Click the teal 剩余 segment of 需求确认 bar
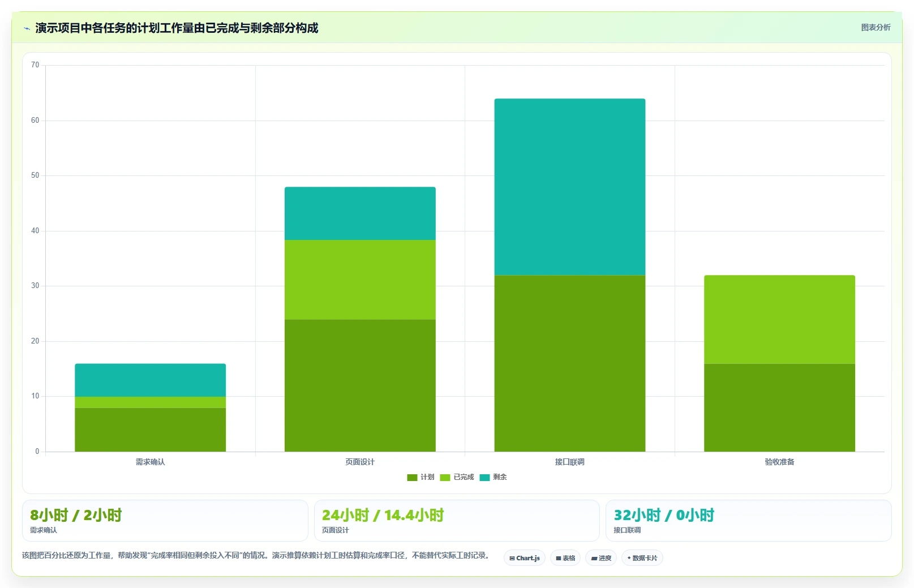 [x=151, y=380]
